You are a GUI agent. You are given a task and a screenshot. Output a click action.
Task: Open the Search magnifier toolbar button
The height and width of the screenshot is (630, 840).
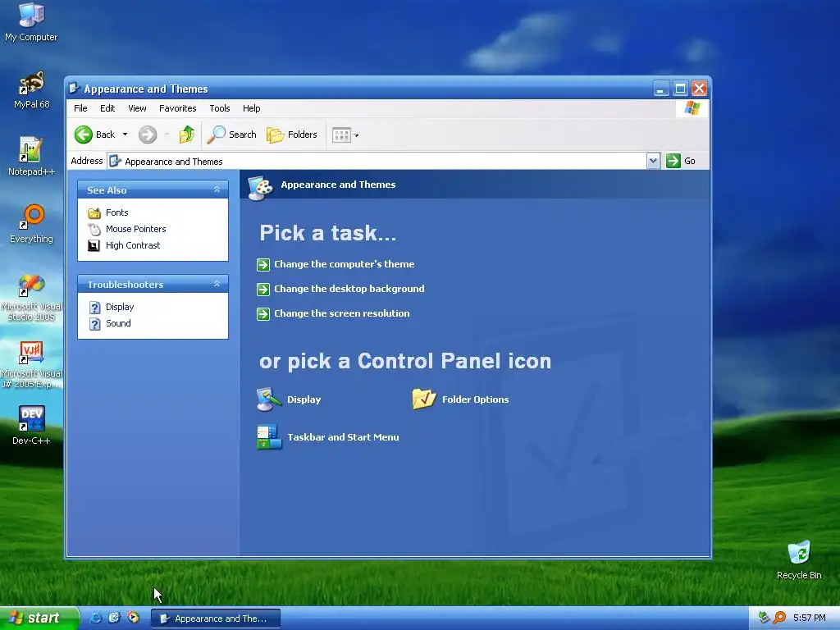click(x=231, y=135)
